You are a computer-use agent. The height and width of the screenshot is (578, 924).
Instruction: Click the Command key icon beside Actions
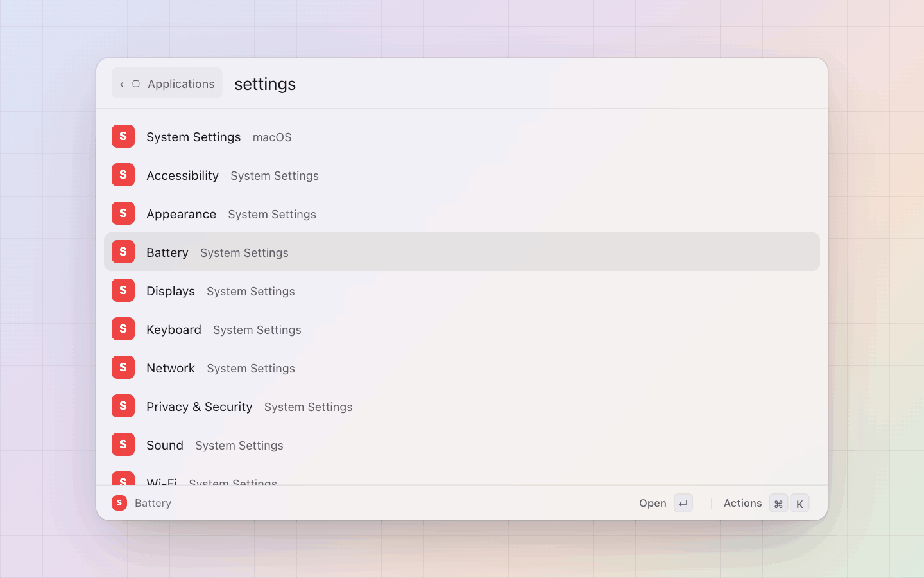click(x=778, y=504)
